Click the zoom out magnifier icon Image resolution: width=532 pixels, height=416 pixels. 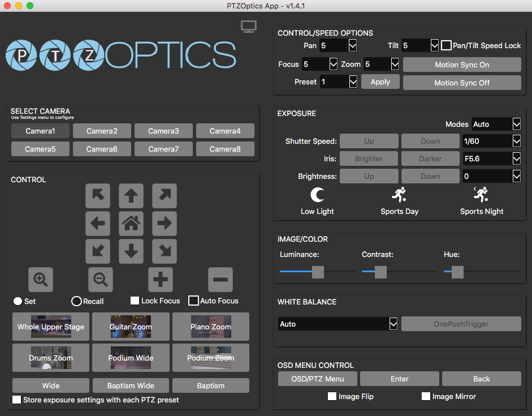[x=101, y=279]
